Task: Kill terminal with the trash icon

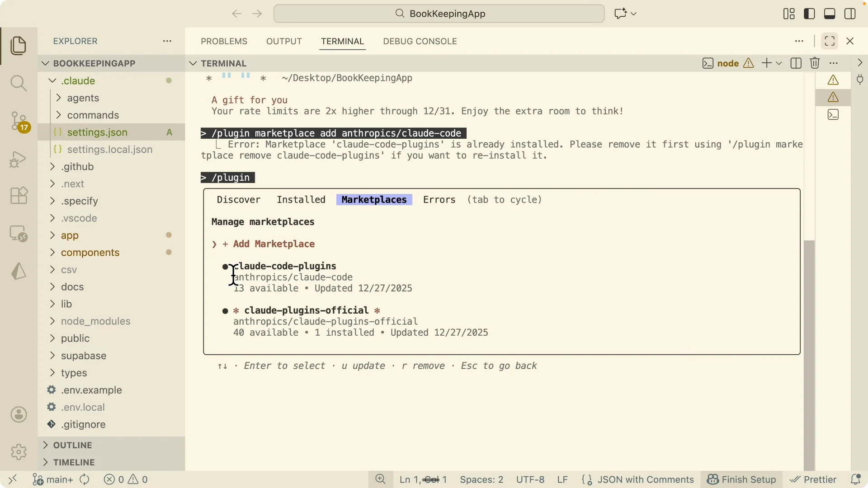Action: point(815,63)
